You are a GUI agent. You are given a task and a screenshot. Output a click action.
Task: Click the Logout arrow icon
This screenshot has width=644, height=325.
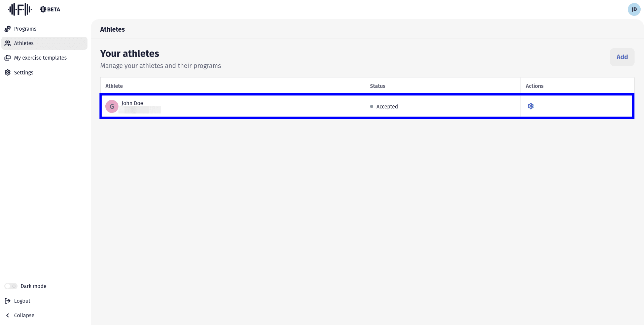coord(7,301)
